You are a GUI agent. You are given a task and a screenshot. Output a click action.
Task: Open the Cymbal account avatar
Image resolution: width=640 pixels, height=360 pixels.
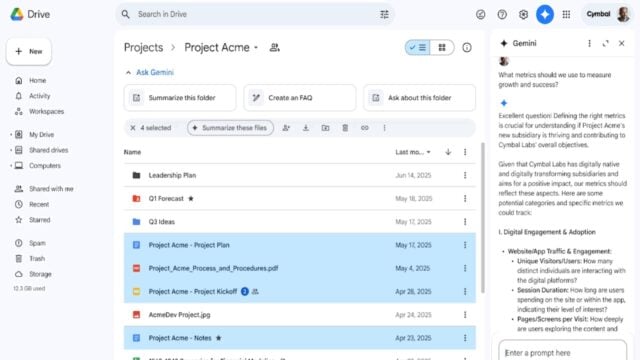623,14
